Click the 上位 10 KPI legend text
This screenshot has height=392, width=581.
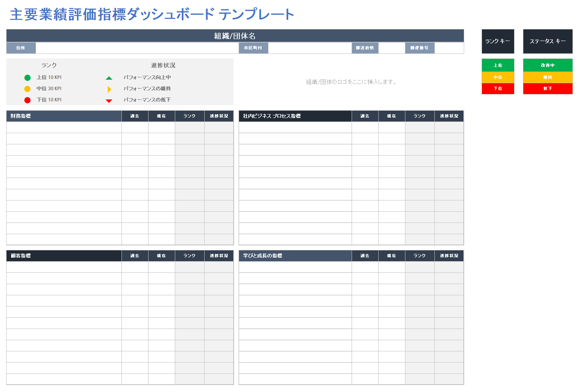pos(49,77)
